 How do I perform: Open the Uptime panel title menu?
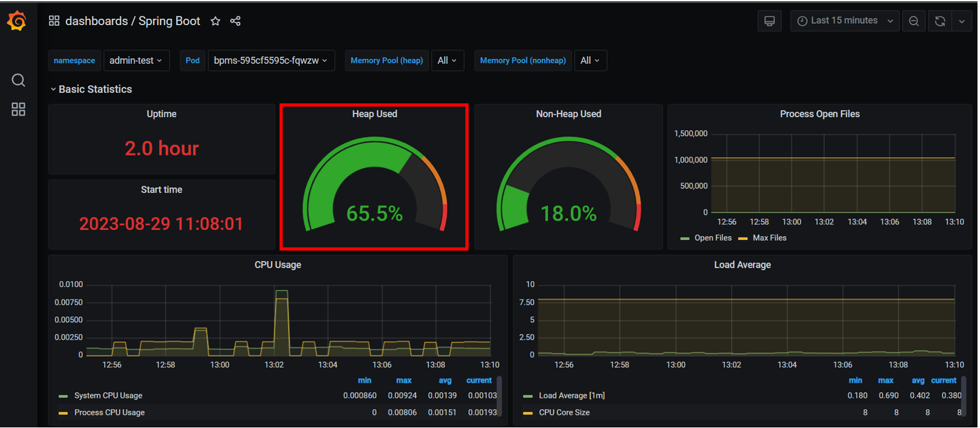tap(162, 114)
